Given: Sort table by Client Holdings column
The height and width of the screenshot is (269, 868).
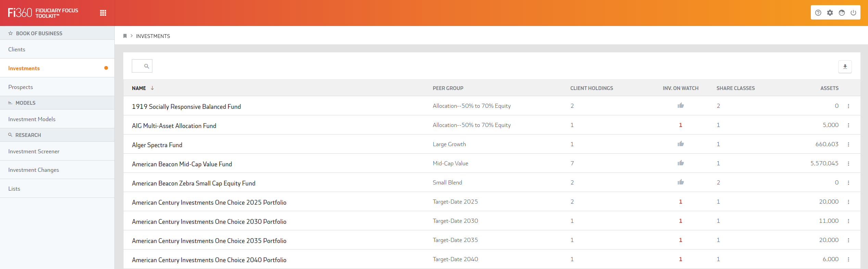Looking at the screenshot, I should [591, 88].
